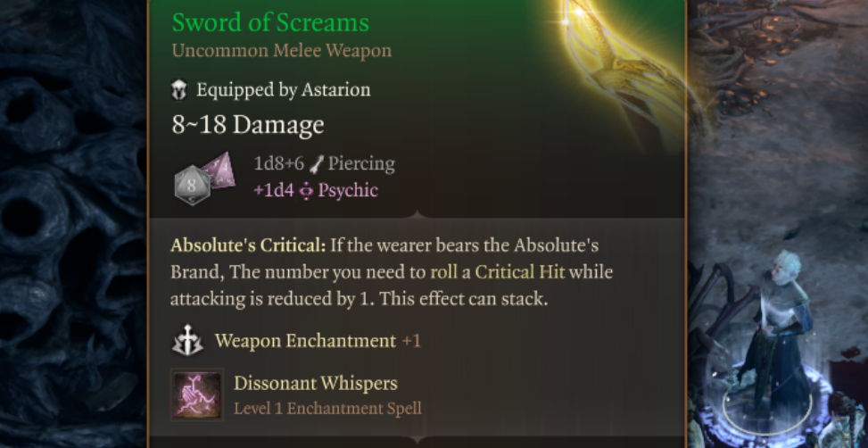Image resolution: width=868 pixels, height=448 pixels.
Task: Click the Level 1 Enchantment Spell subtitle
Action: point(327,409)
